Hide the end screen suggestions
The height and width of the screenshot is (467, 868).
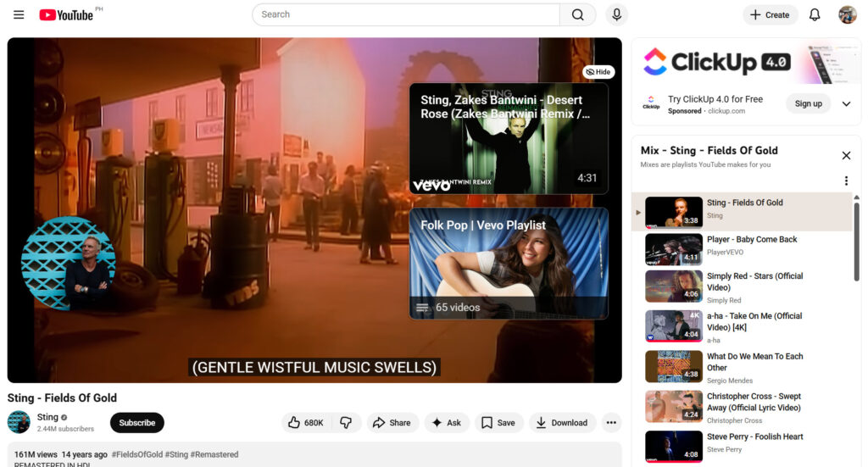coord(598,72)
